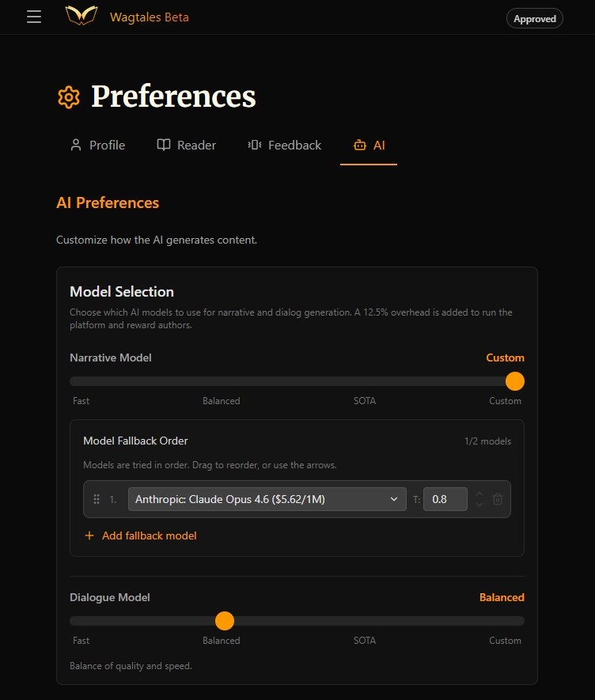Open the hamburger navigation menu

tap(33, 17)
